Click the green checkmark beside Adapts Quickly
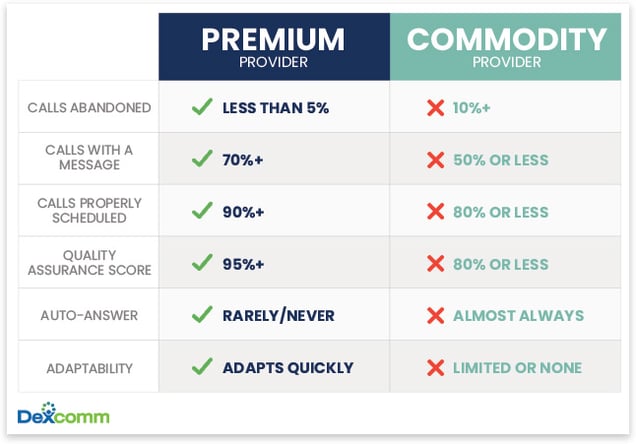636x444 pixels. pyautogui.click(x=202, y=367)
